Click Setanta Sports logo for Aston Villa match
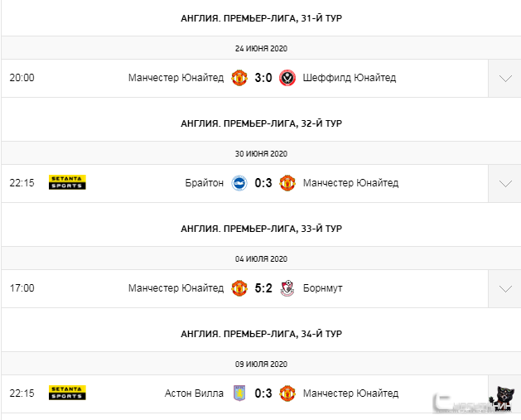 click(67, 393)
